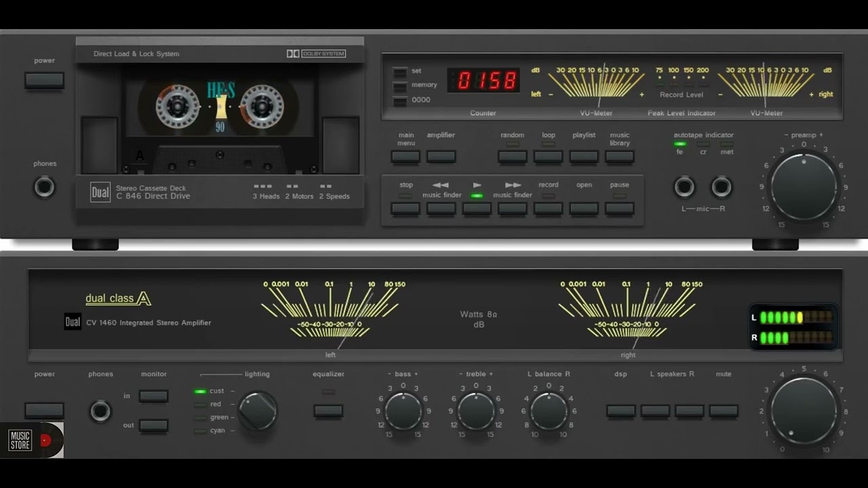The width and height of the screenshot is (868, 488).
Task: Click the counter memory button
Action: (x=400, y=86)
